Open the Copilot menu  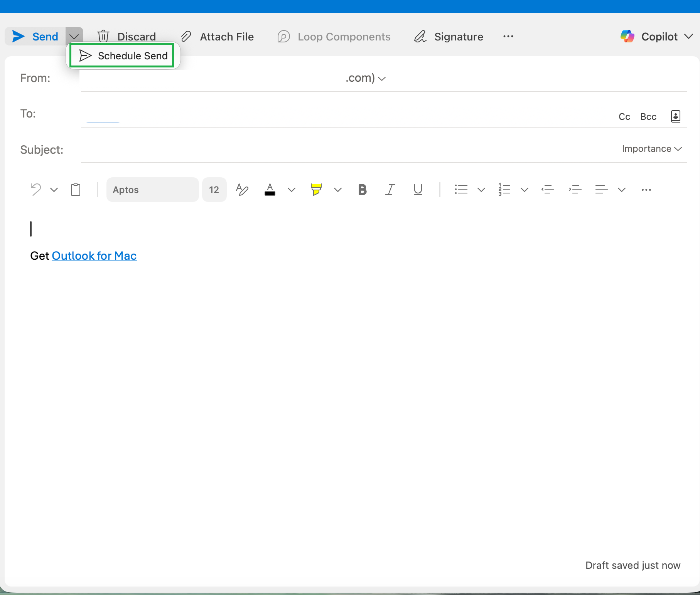(656, 37)
